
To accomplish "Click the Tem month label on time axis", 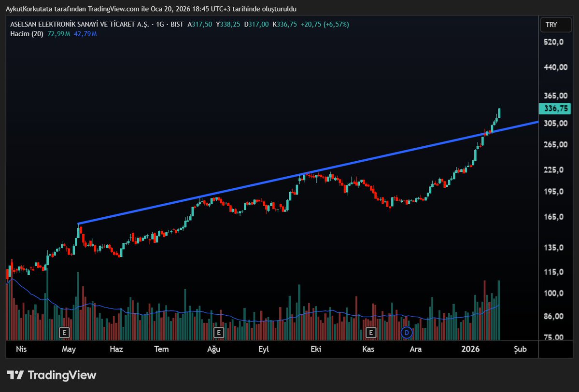I will click(161, 349).
